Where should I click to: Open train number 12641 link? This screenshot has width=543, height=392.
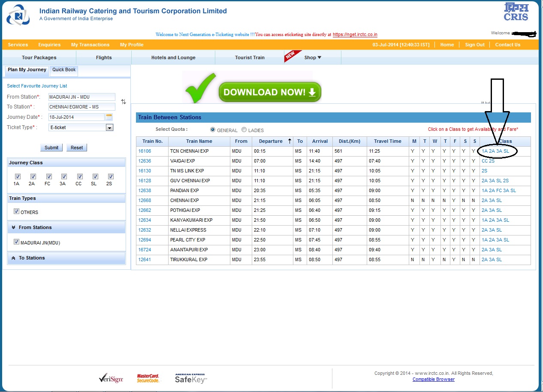(145, 260)
